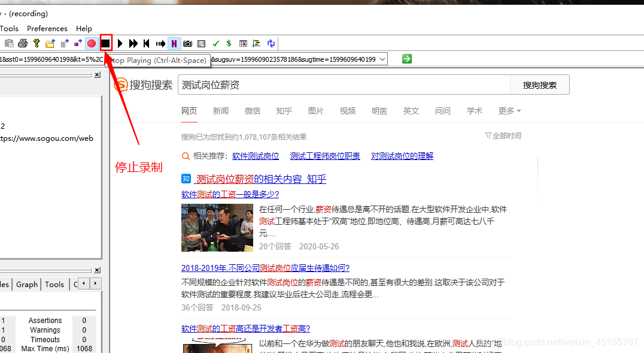Select the sogou.com/web request in script tree

[x=47, y=138]
